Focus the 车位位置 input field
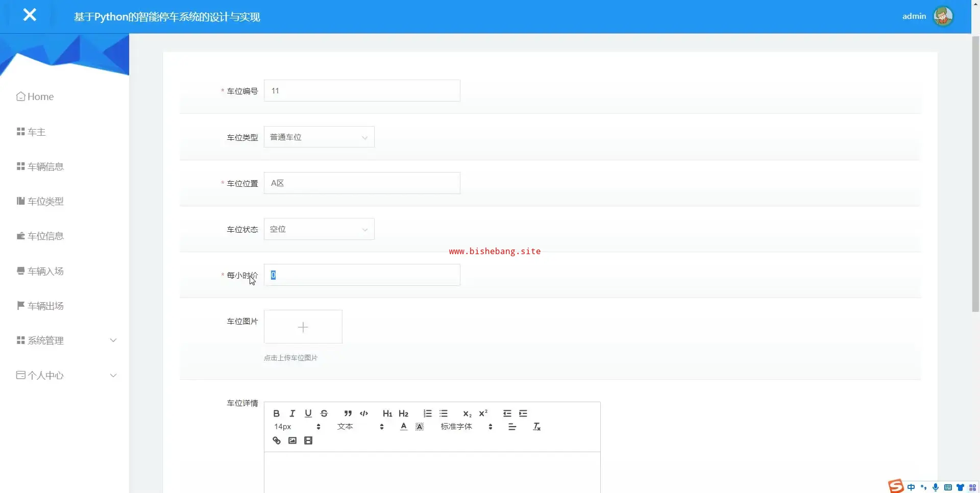The width and height of the screenshot is (980, 493). (x=362, y=183)
